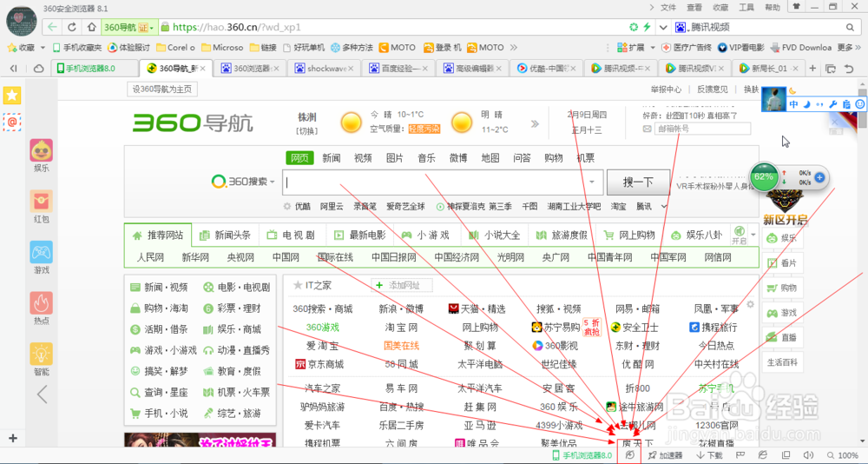The width and height of the screenshot is (868, 464).
Task: Click the 62% memory accelerator ball
Action: click(x=763, y=177)
